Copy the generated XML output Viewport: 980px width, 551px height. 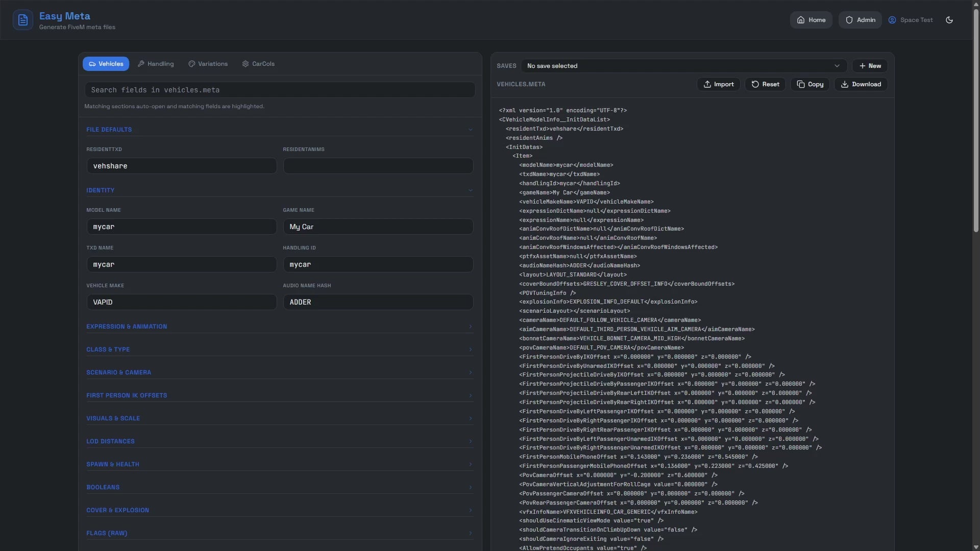(810, 84)
